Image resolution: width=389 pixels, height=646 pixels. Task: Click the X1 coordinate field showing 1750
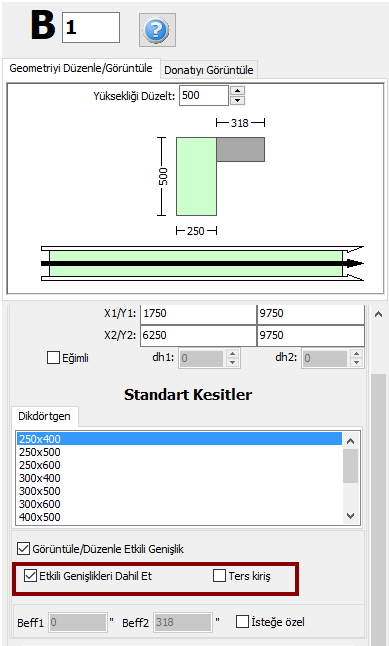click(x=198, y=314)
